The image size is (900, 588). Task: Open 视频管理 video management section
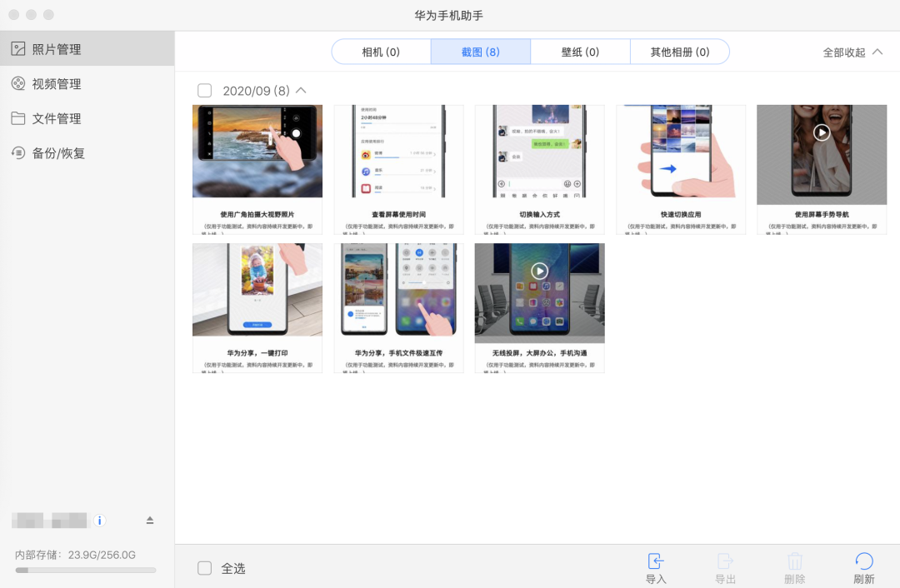[x=87, y=84]
